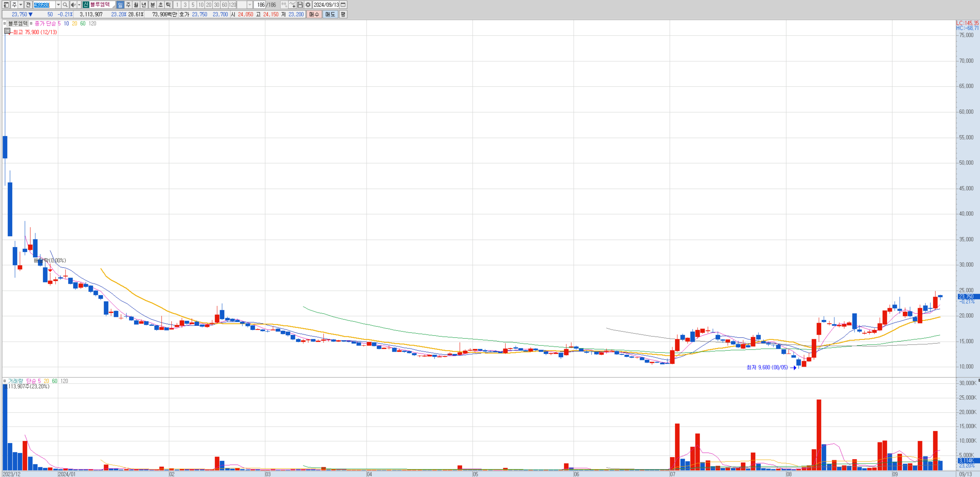This screenshot has width=980, height=477.
Task: Click the speaker sound icon
Action: point(73,5)
